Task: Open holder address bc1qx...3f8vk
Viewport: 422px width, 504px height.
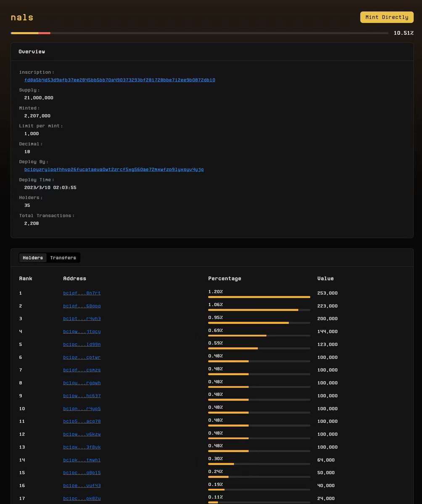Action: tap(82, 447)
